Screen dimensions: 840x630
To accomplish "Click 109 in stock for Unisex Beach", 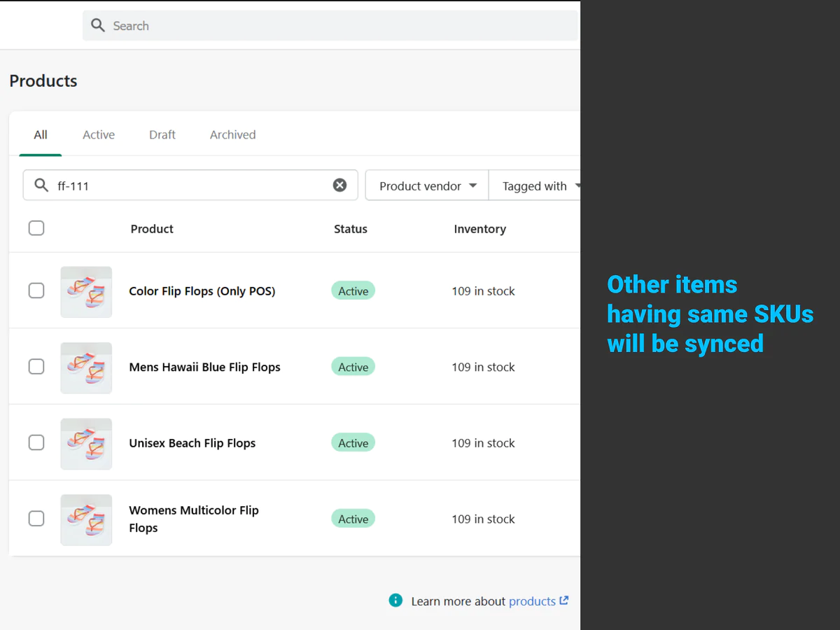I will pyautogui.click(x=483, y=443).
